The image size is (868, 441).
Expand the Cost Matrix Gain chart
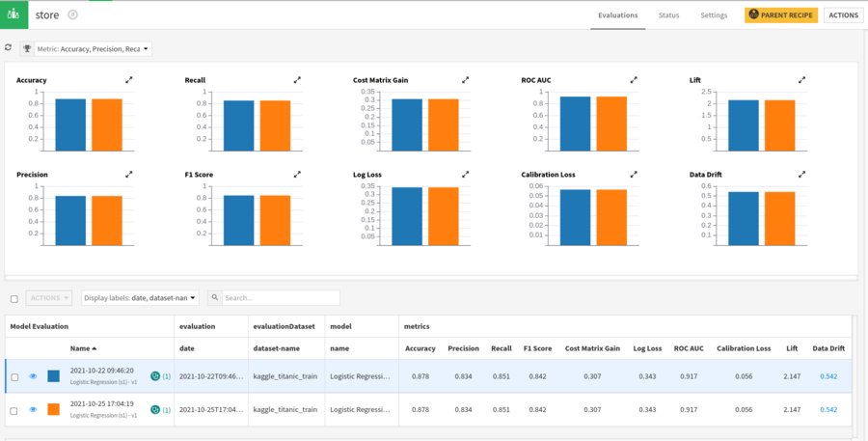pos(466,80)
